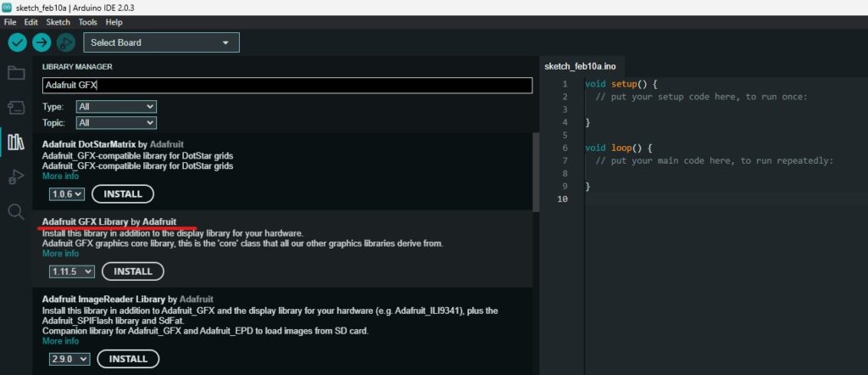Choose version 1.0.6 dropdown for DotStarMatrix
Image resolution: width=868 pixels, height=375 pixels.
(66, 194)
